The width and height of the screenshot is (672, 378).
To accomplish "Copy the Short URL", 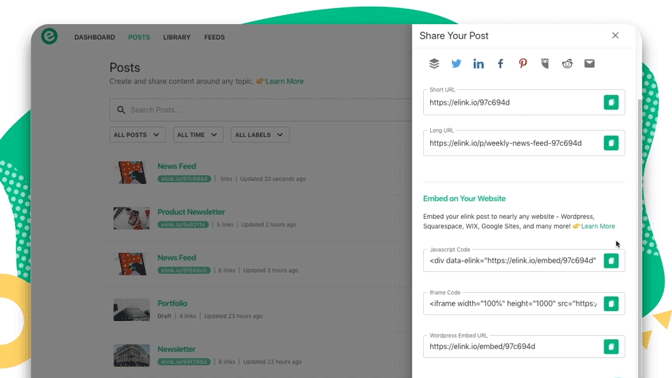I will click(x=611, y=102).
